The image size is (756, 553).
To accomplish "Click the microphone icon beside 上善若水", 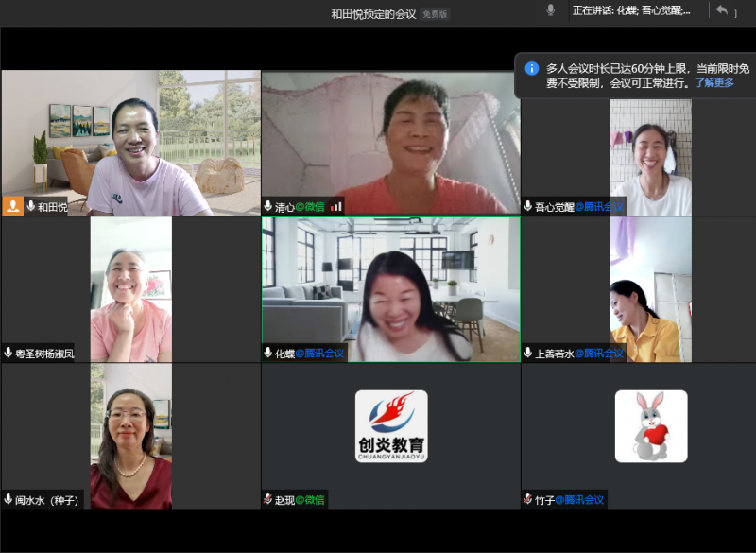I will click(x=528, y=353).
